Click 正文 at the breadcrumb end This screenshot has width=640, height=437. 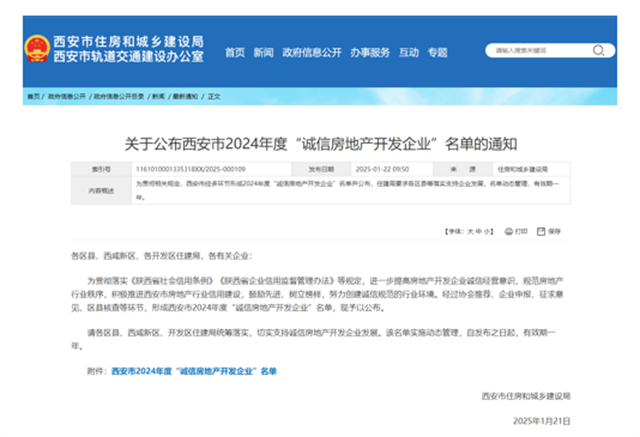pyautogui.click(x=214, y=96)
